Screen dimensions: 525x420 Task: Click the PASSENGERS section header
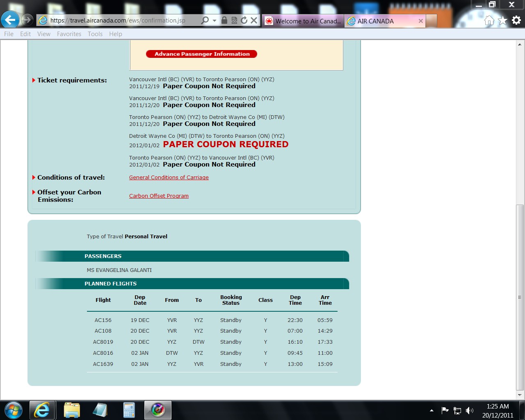103,256
